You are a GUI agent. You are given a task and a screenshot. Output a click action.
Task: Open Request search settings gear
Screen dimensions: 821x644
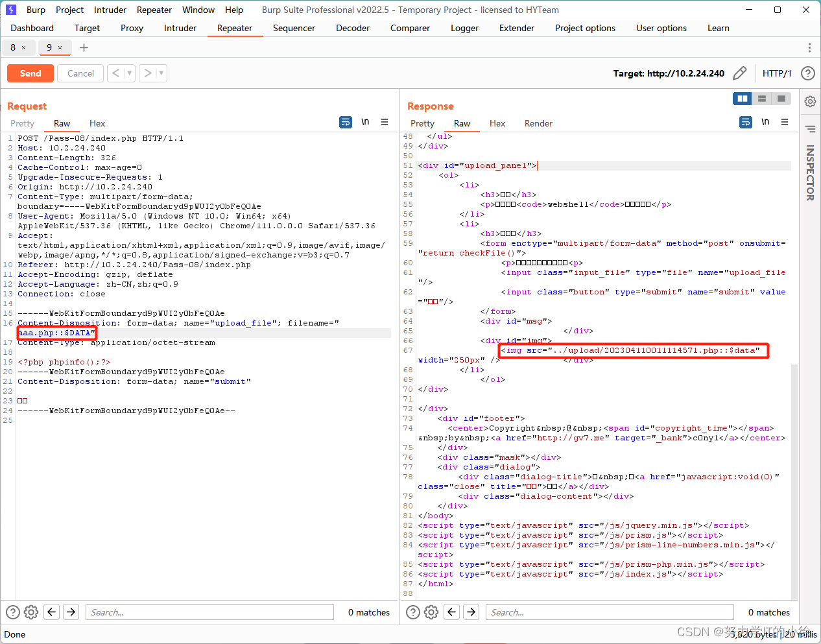pos(31,612)
